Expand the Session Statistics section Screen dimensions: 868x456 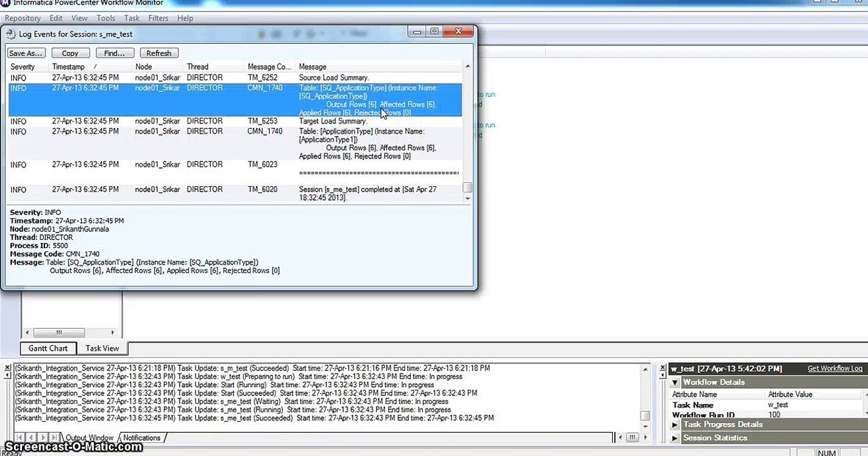click(x=675, y=438)
